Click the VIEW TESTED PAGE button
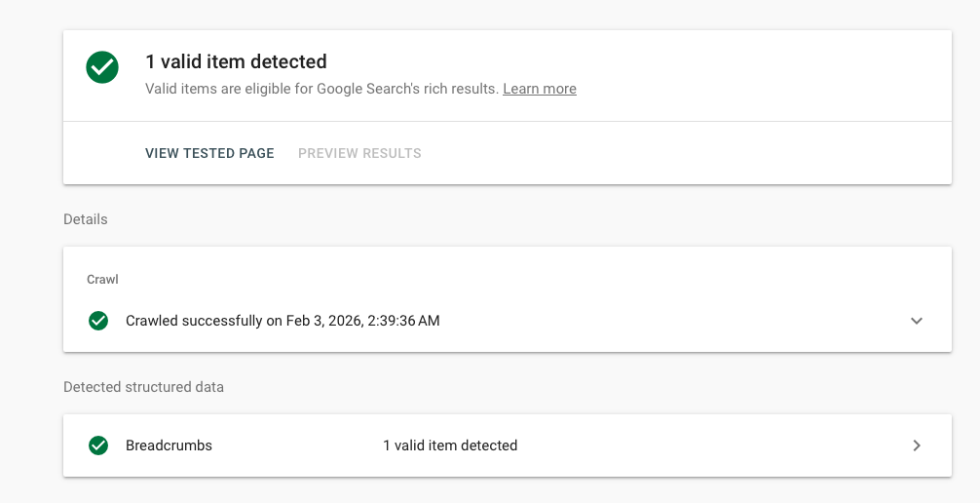This screenshot has height=503, width=980. (209, 153)
